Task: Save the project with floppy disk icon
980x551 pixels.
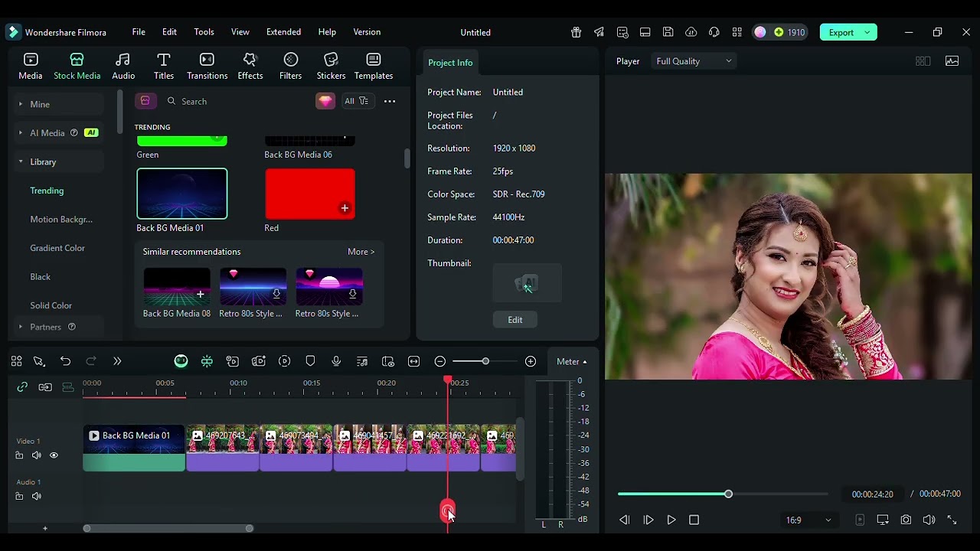Action: (668, 32)
